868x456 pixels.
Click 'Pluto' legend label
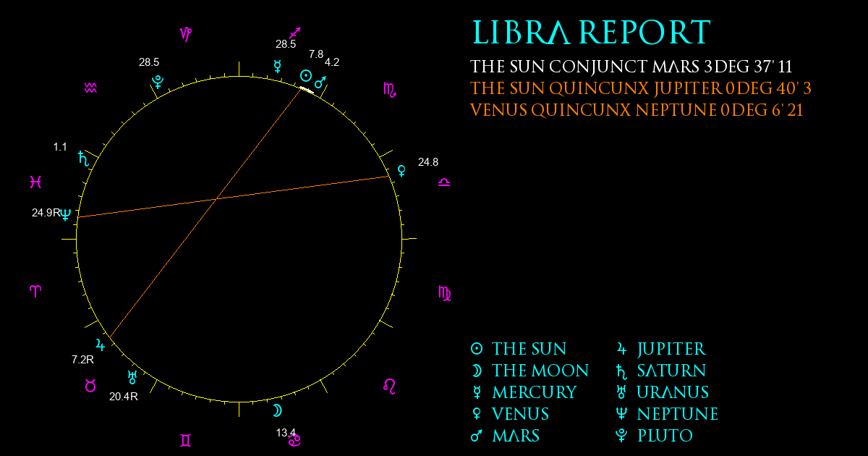point(665,436)
